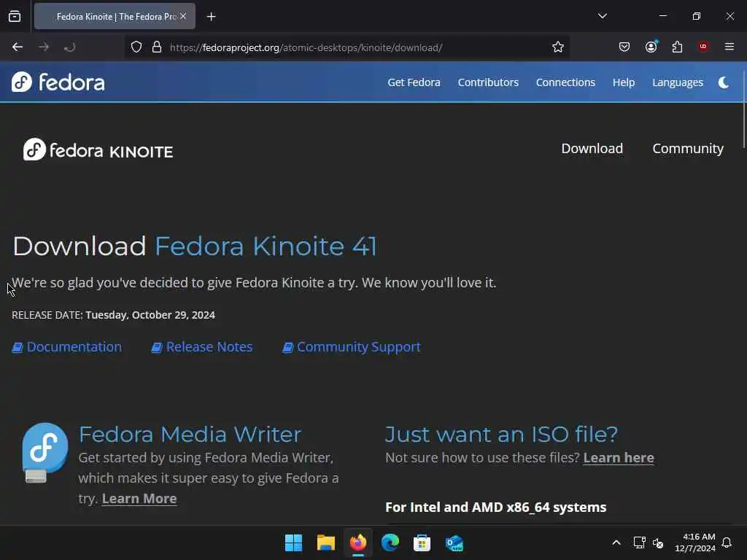Launch Microsoft Edge from taskbar
Screen dimensions: 747x560
coord(390,542)
